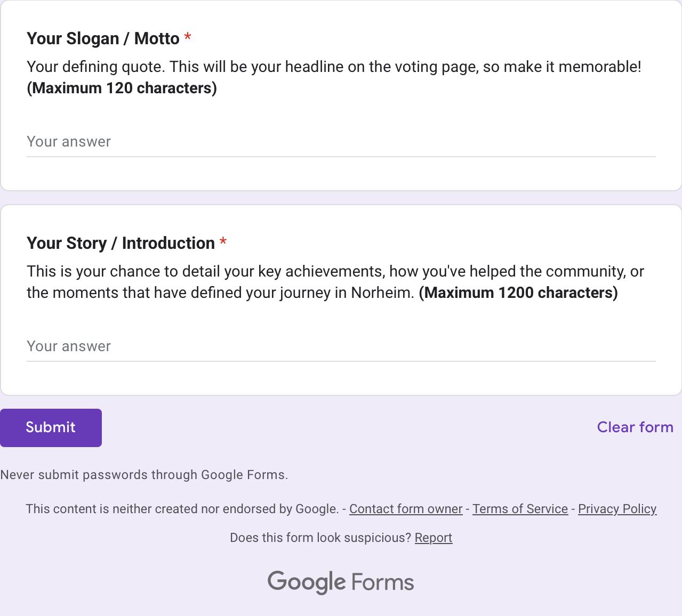Click the Google Forms logo
Image resolution: width=682 pixels, height=616 pixels.
click(x=341, y=582)
